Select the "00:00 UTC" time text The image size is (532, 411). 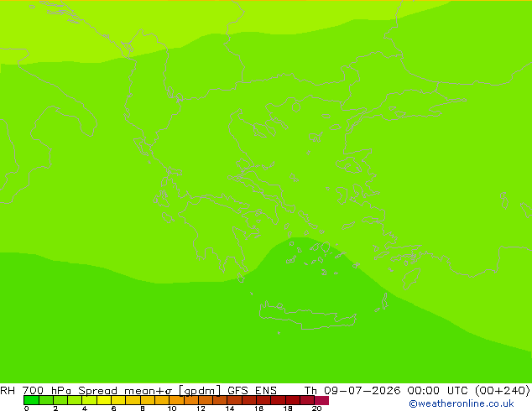440,390
